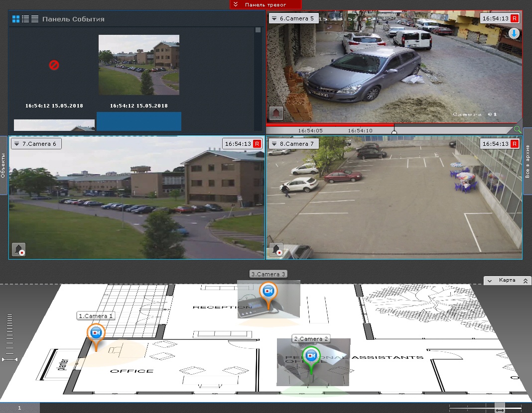Click the Camera 3 pin on the map

(x=269, y=291)
